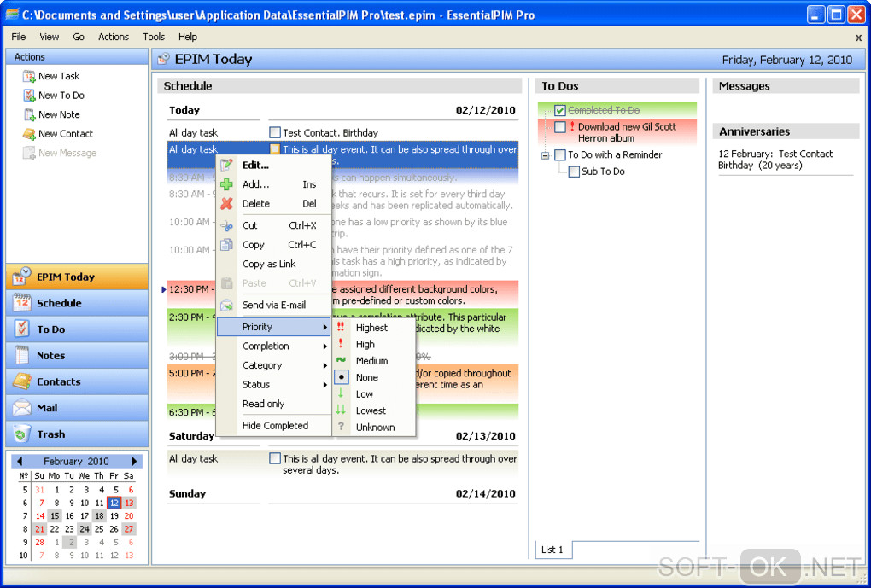Open the Contacts module button
The width and height of the screenshot is (871, 588).
tap(77, 381)
